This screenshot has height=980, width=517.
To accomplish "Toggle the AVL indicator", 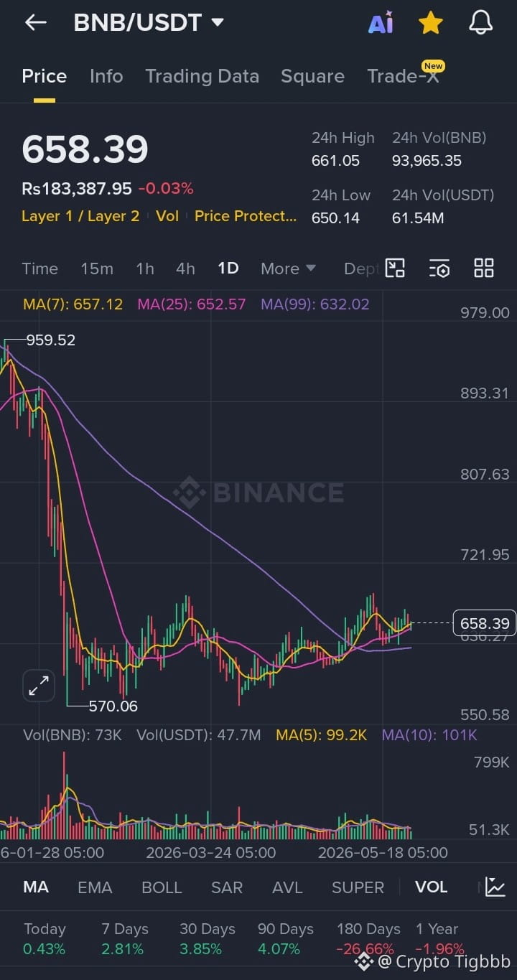I will pos(287,887).
